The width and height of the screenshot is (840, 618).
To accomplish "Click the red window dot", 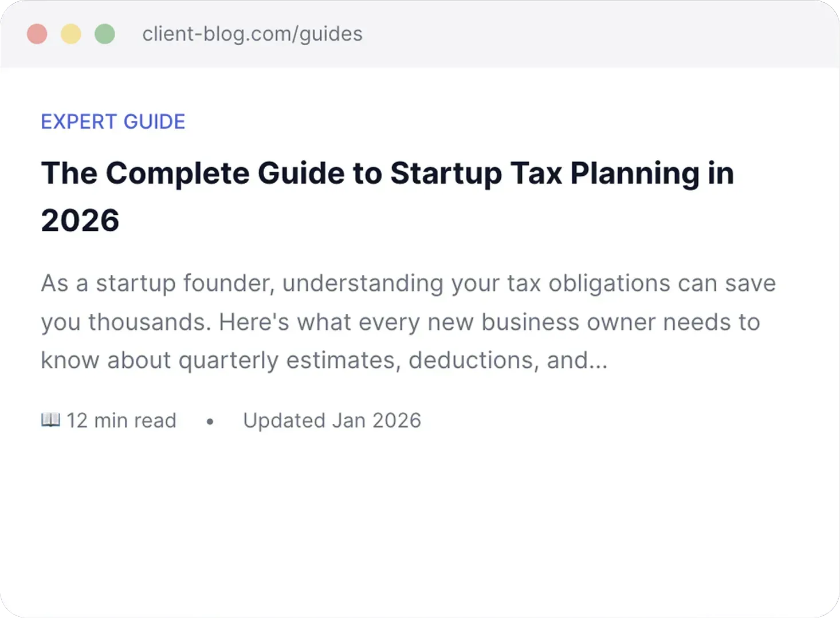I will click(x=37, y=34).
